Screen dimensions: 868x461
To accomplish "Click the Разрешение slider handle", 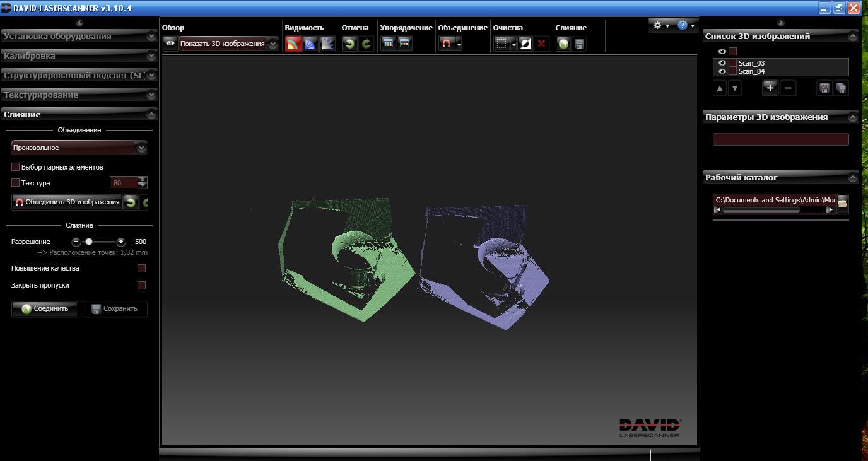I will coord(89,242).
